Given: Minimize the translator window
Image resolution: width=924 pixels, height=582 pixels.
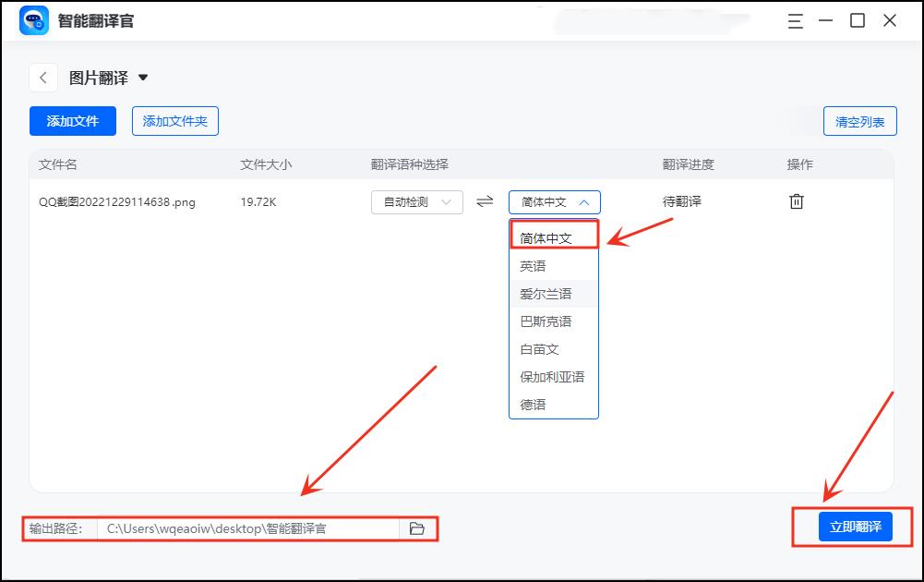Looking at the screenshot, I should [x=826, y=20].
